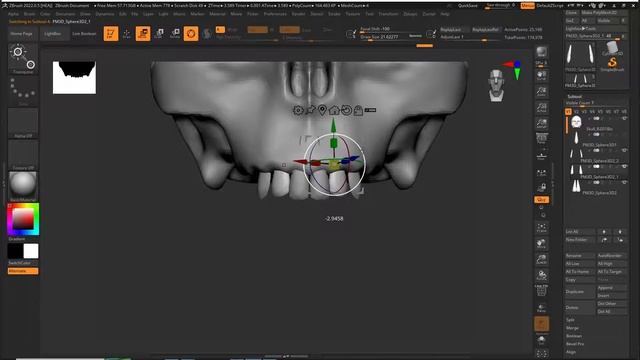Collapse the Subtool palette header
Image resolution: width=640 pixels, height=360 pixels.
coord(574,96)
